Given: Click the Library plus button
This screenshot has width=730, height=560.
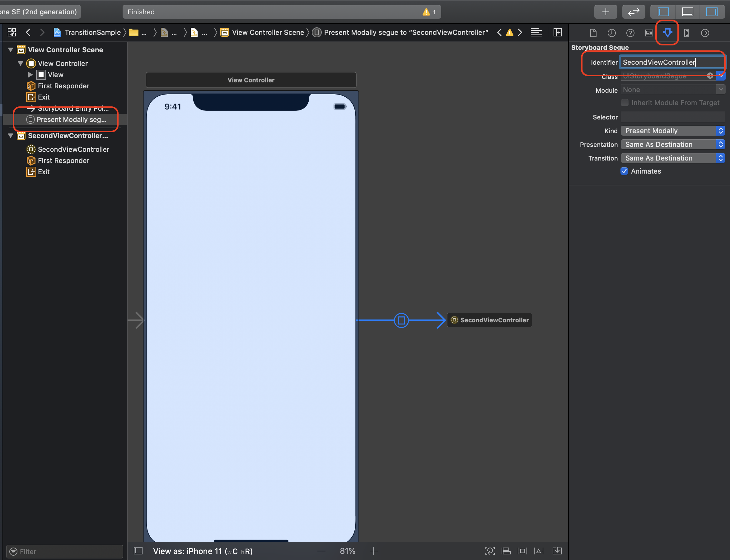Looking at the screenshot, I should [x=606, y=12].
